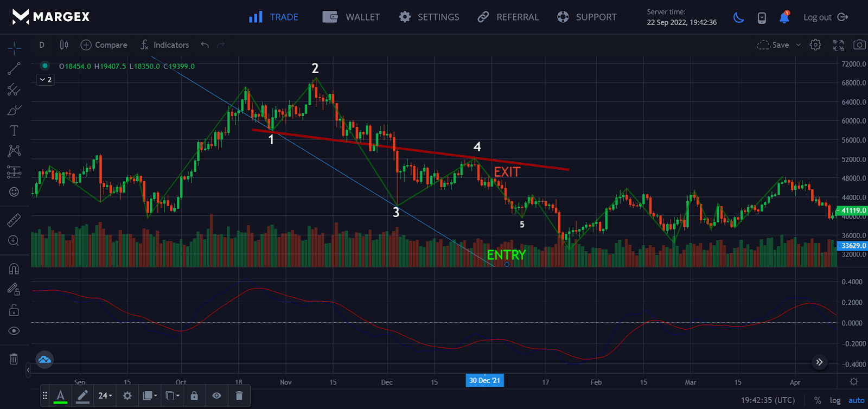Open the text color swatch picker
Viewport: 868px width, 409px height.
tap(61, 396)
